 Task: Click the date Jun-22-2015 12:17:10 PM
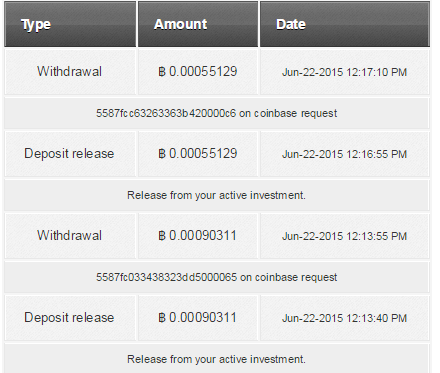344,72
